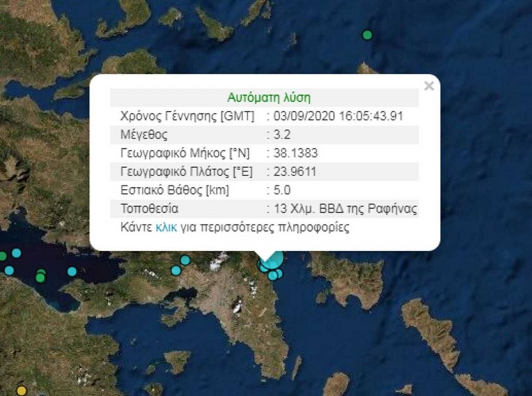Viewport: 532px width, 396px height.
Task: Select the lower cyan marker northwest of Athens
Action: [x=176, y=271]
